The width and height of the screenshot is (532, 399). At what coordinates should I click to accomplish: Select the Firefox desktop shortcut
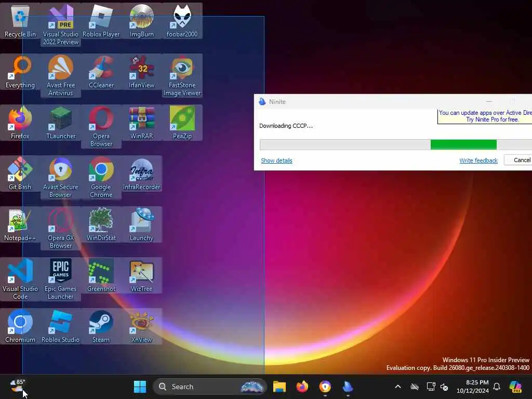pos(20,123)
